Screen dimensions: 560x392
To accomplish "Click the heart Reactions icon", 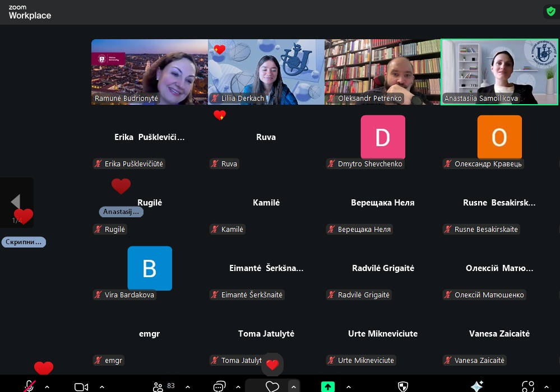I will coord(272,386).
